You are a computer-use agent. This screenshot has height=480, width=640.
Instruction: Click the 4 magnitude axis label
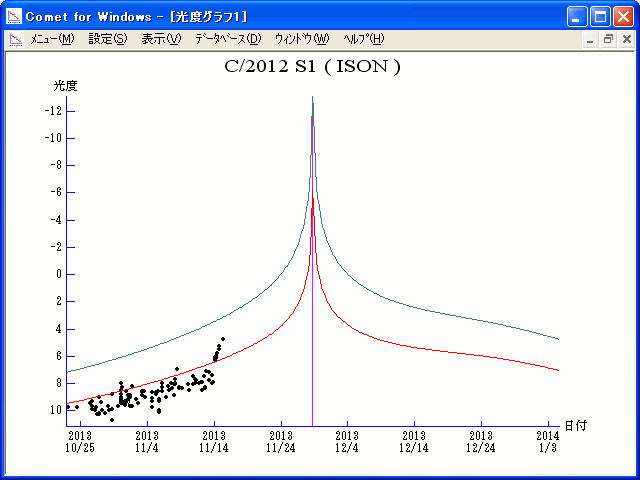(59, 329)
